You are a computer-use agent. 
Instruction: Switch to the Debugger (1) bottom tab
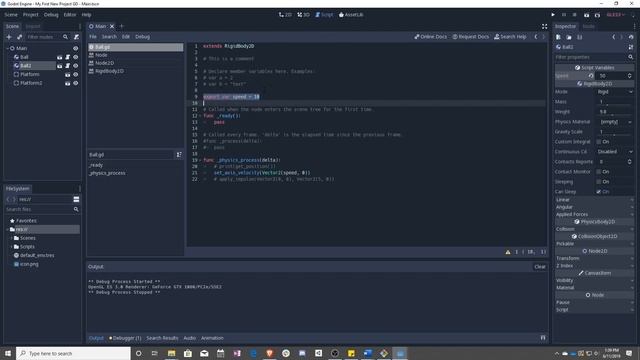pyautogui.click(x=125, y=338)
